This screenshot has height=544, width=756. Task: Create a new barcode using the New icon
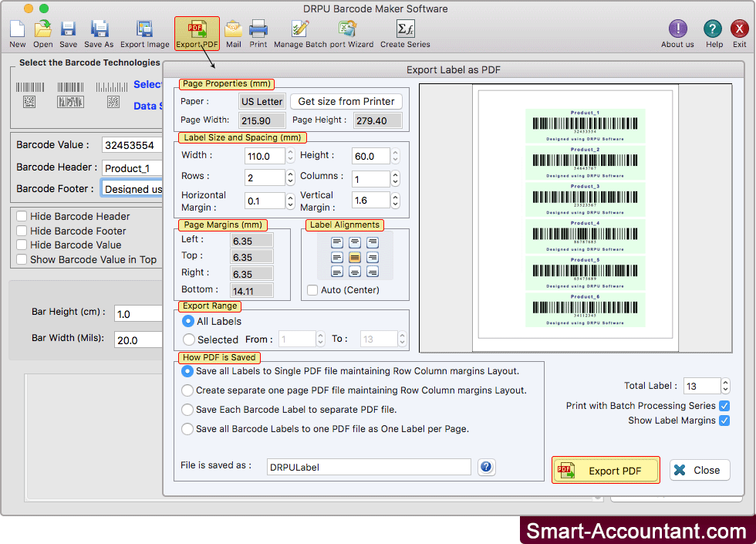pyautogui.click(x=17, y=29)
